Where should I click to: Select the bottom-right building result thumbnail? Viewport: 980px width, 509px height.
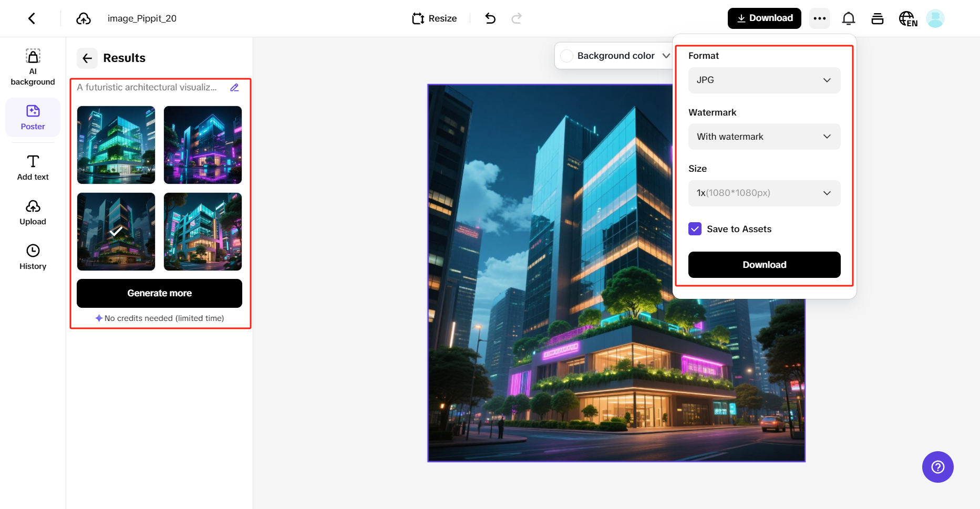click(x=202, y=231)
